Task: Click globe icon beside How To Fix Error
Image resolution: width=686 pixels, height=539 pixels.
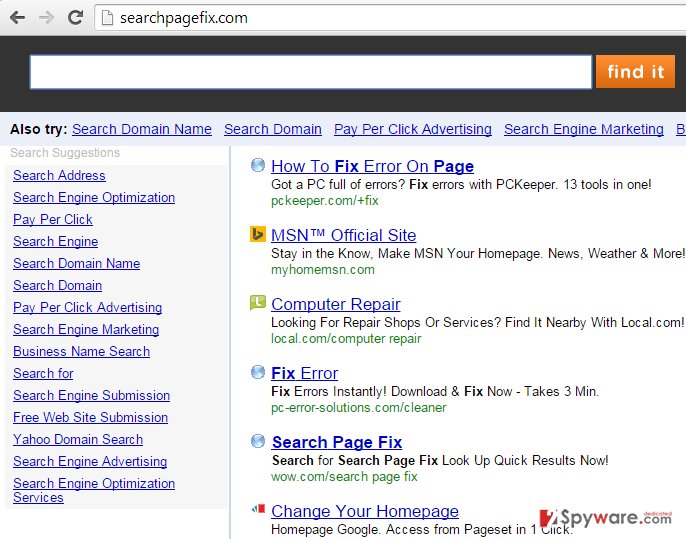Action: coord(258,165)
